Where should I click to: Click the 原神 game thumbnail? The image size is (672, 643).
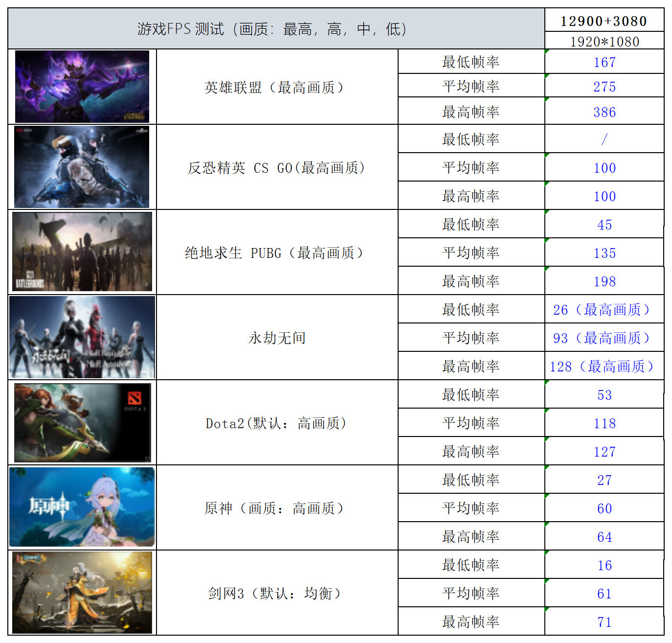click(x=82, y=507)
